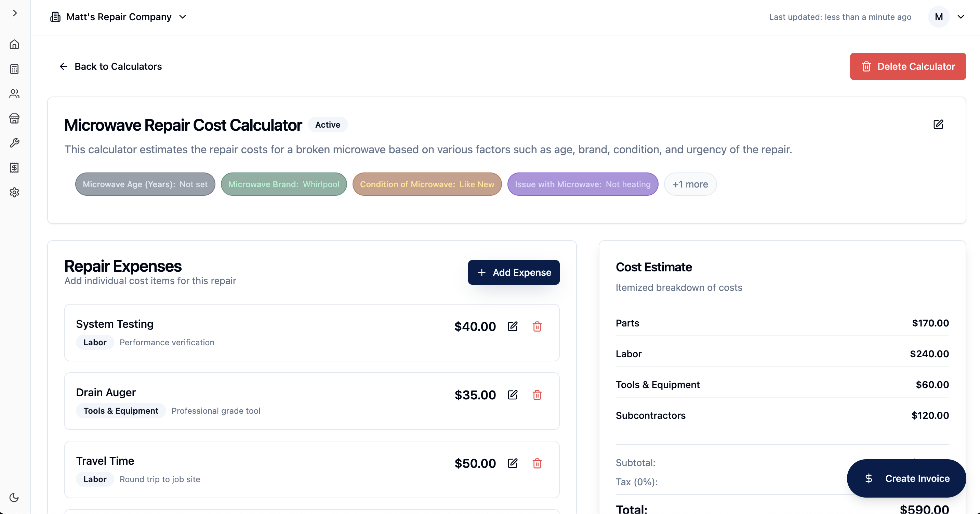The image size is (980, 514).
Task: Click the Travel Time expense title
Action: pyautogui.click(x=105, y=461)
